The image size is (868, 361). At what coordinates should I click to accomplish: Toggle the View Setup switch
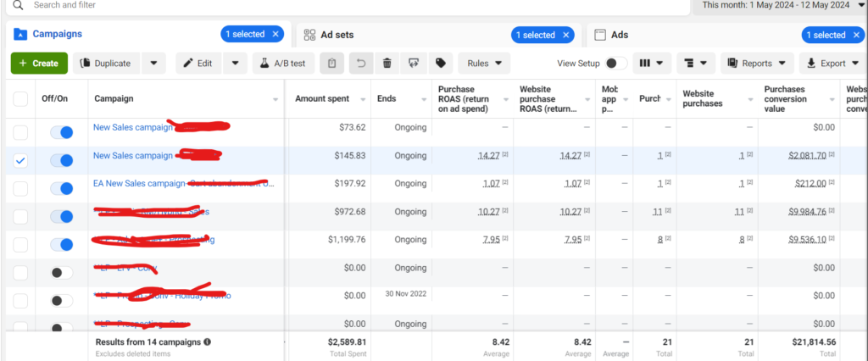click(616, 63)
